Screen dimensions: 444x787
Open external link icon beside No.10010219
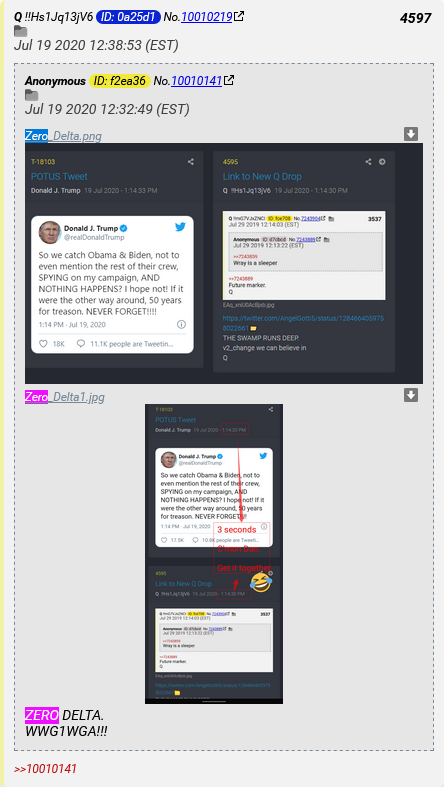pyautogui.click(x=239, y=16)
